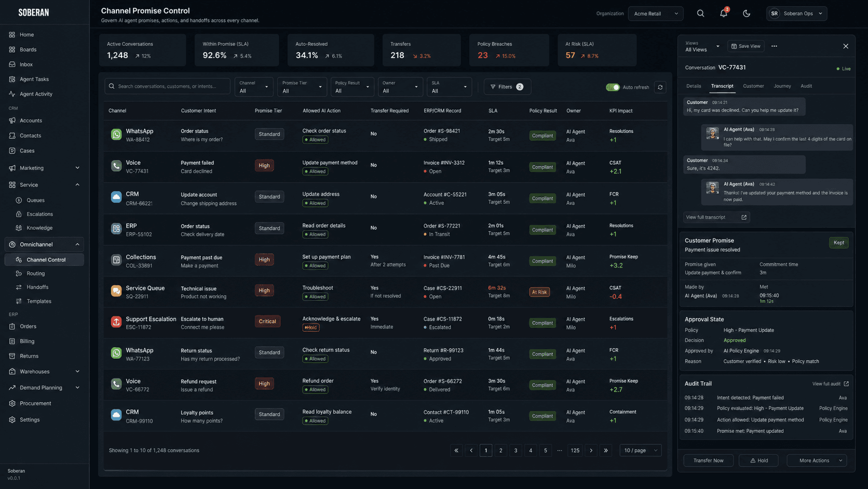Close the conversation detail panel
The image size is (868, 489).
pyautogui.click(x=846, y=46)
